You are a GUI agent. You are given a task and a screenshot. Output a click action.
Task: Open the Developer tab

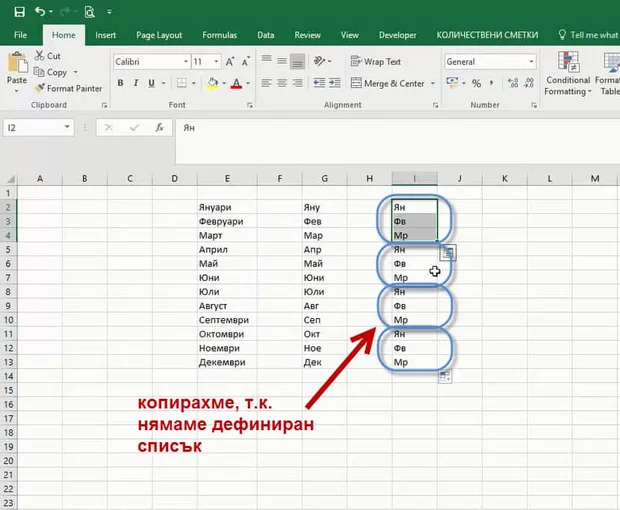pyautogui.click(x=397, y=35)
